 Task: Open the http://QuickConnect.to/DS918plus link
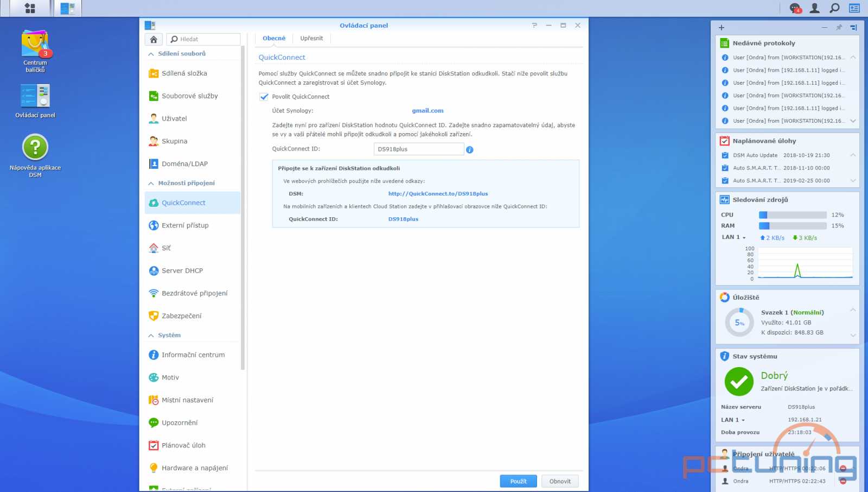pos(438,194)
